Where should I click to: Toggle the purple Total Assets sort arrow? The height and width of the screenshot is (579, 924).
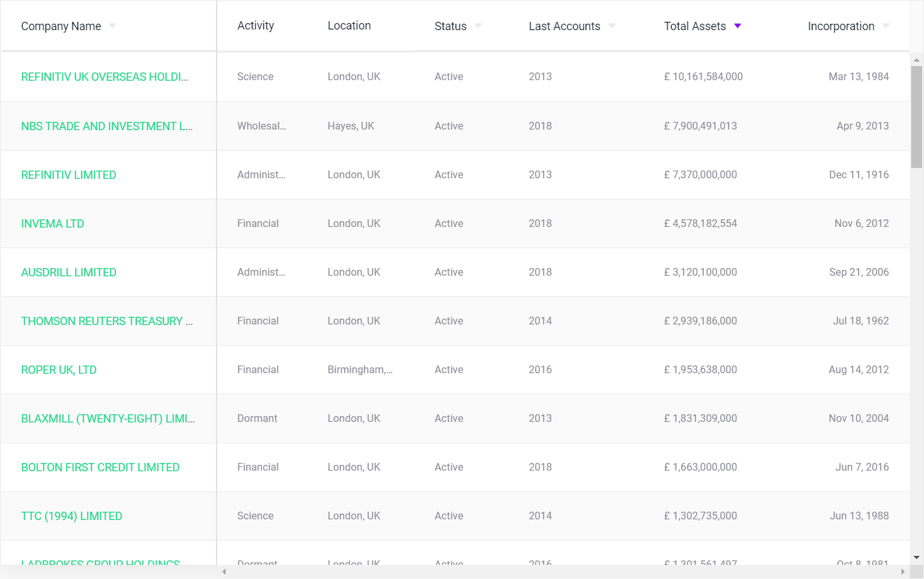tap(738, 26)
